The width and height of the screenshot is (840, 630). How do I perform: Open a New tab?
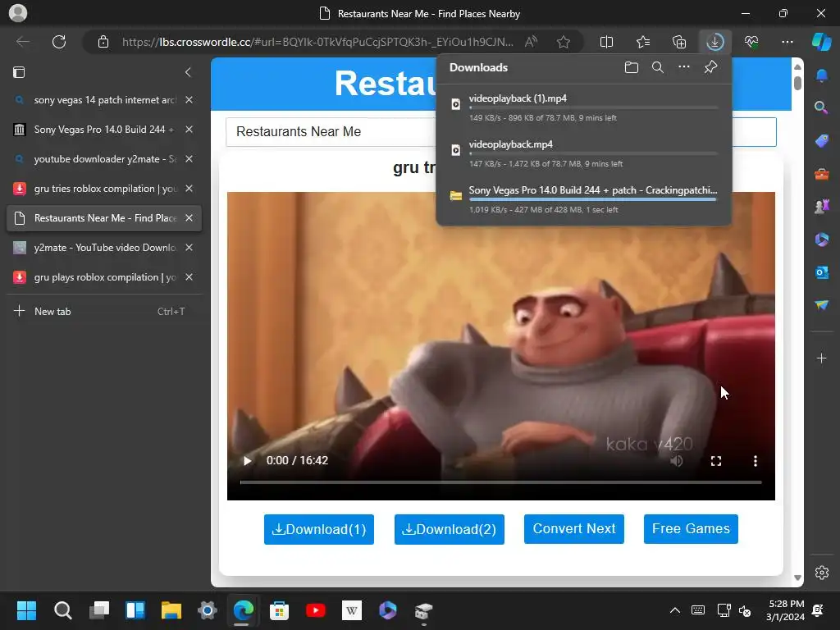[x=104, y=311]
